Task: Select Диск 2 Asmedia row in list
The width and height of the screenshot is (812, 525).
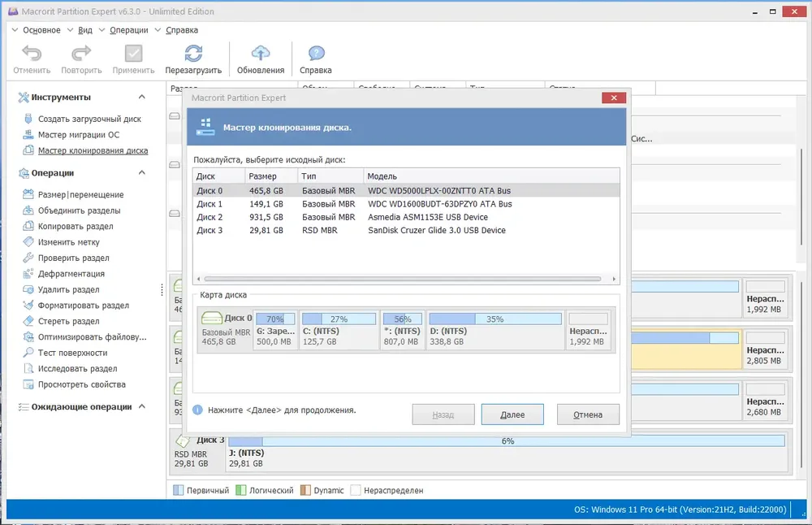Action: [406, 217]
